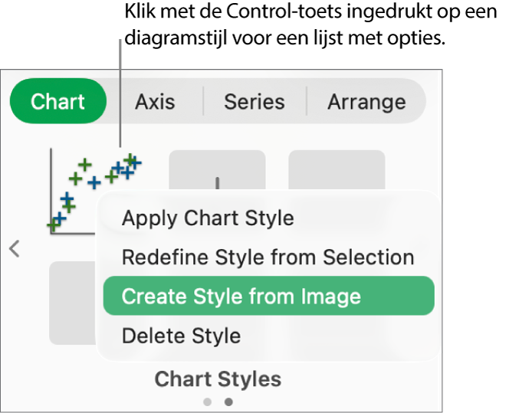Viewport: 532px width, 413px height.
Task: Go to the first chart styles page dot
Action: coord(207,402)
